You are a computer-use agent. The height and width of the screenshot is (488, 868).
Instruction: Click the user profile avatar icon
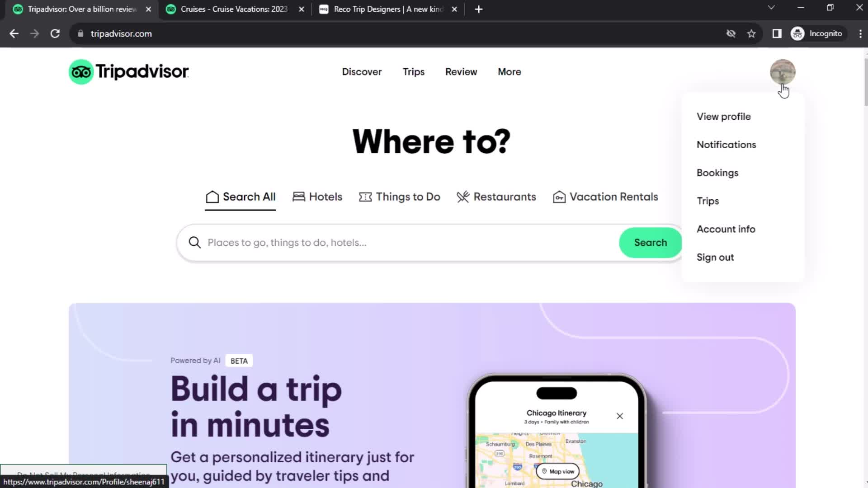pyautogui.click(x=782, y=71)
